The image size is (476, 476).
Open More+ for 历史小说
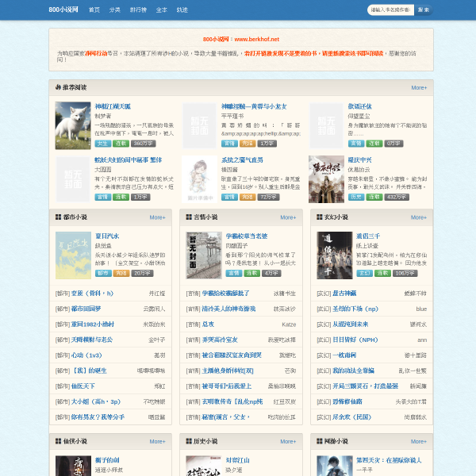click(x=288, y=441)
